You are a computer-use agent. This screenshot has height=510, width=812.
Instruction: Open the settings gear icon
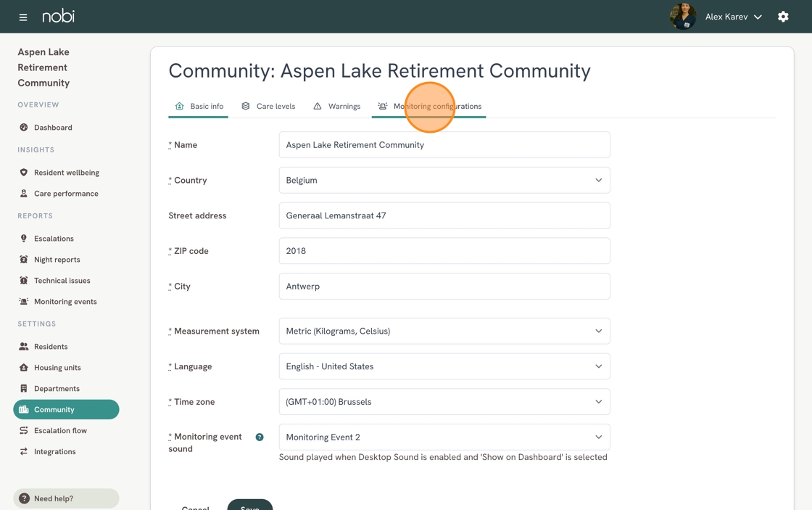point(783,17)
